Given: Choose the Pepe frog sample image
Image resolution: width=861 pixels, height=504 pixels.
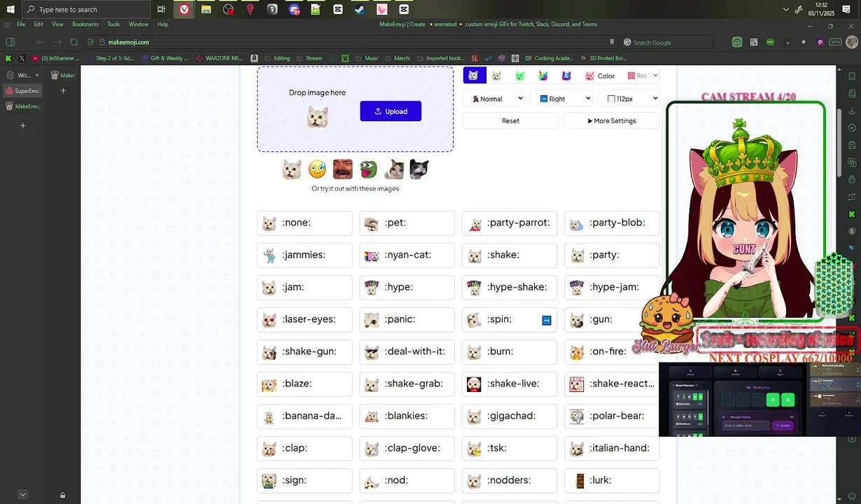Looking at the screenshot, I should click(368, 169).
